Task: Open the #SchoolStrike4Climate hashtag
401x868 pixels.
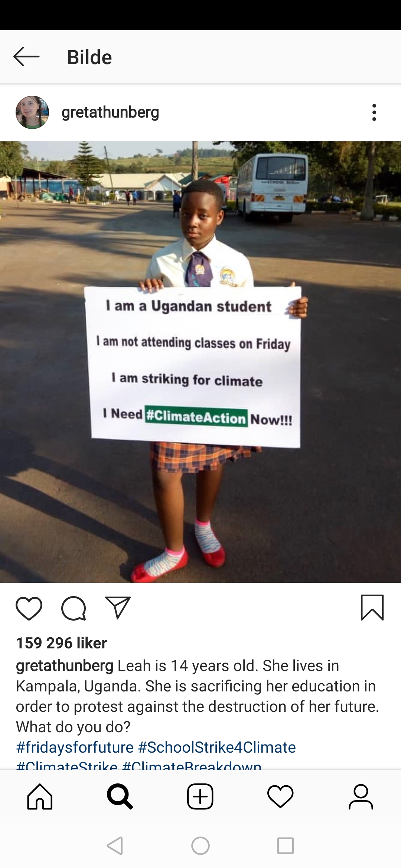Action: (217, 747)
